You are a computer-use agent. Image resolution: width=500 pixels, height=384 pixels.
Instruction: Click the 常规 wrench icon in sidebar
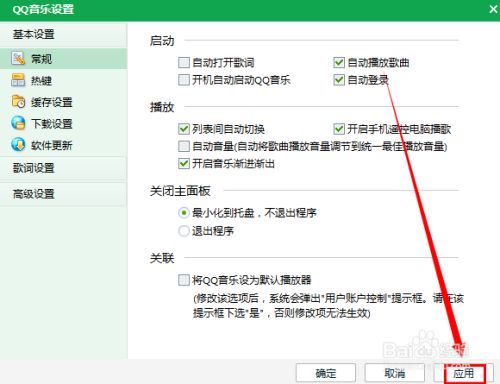[18, 59]
